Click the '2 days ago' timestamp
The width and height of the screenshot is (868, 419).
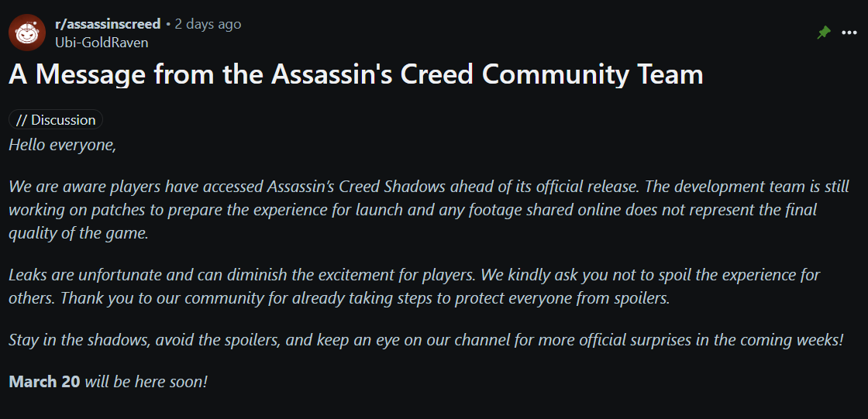[208, 24]
